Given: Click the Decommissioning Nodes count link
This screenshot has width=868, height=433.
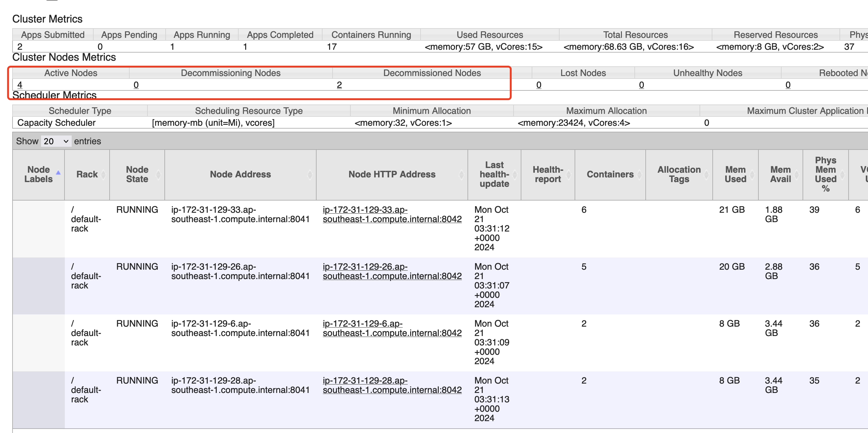Looking at the screenshot, I should tap(136, 85).
